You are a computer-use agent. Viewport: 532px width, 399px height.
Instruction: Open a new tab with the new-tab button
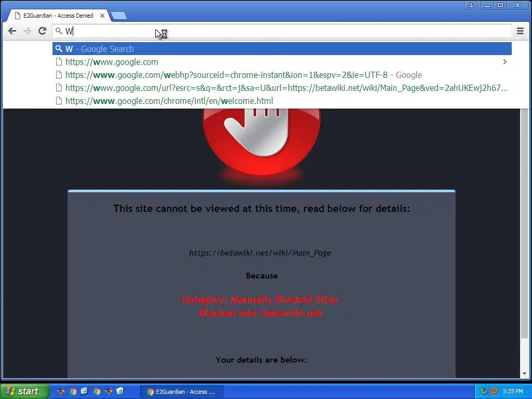tap(119, 16)
